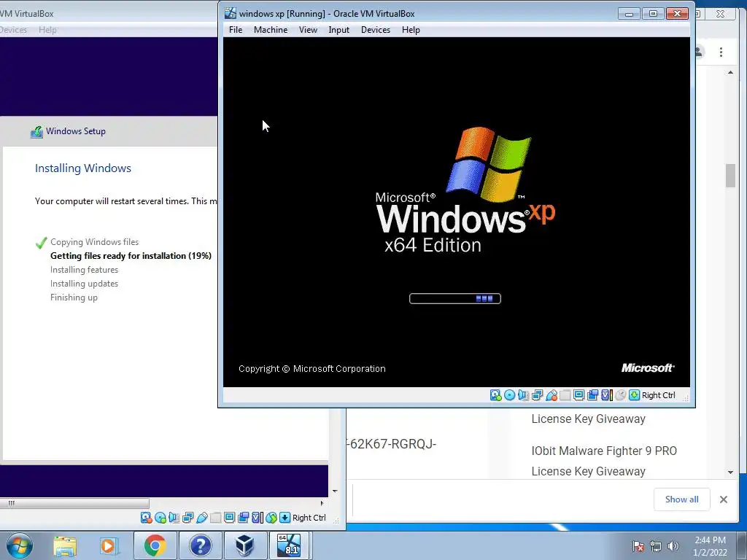Screen dimensions: 747x560
Task: Open Help menu in the background VirtualBox window
Action: [x=47, y=29]
